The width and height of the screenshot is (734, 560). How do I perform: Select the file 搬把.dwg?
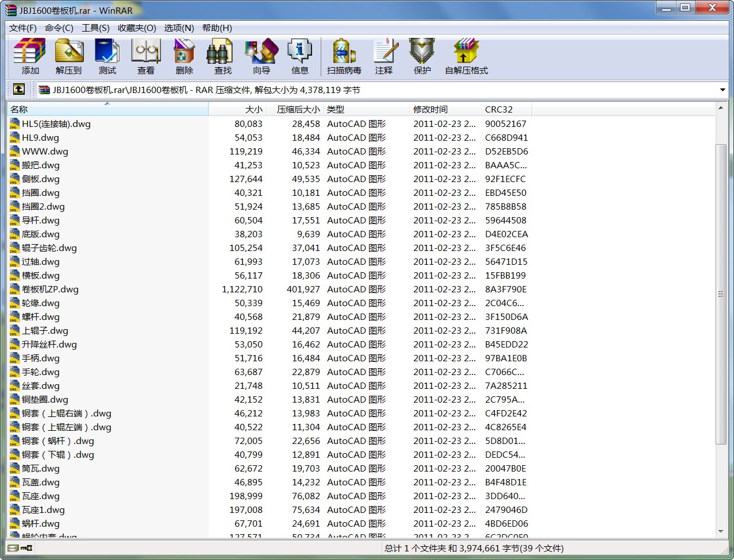click(x=40, y=165)
